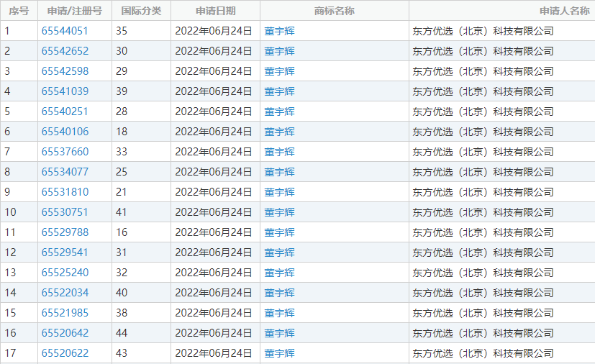595x364 pixels.
Task: Select international class 44 cell
Action: [141, 332]
